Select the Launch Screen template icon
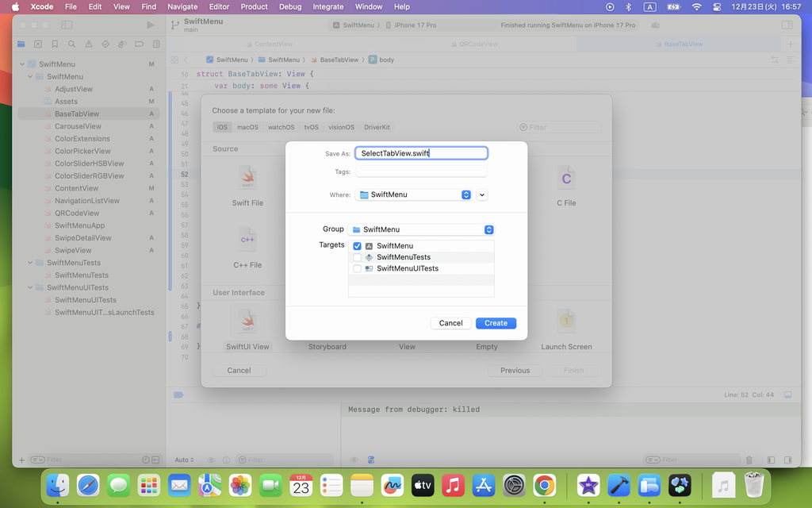Screen dimensions: 812x508 tap(565, 321)
